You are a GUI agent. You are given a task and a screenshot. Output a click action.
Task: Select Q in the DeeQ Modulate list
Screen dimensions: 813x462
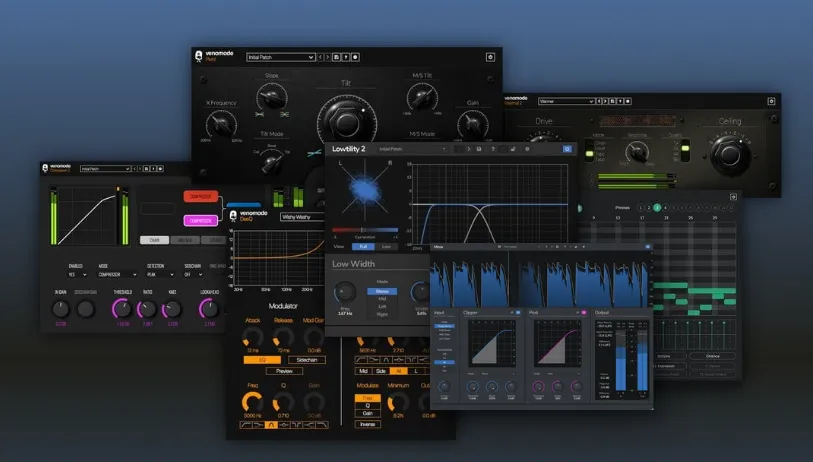tap(368, 405)
